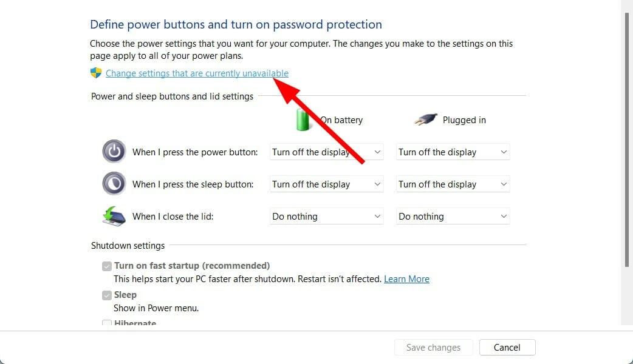Open Plugged in lid closing dropdown

pyautogui.click(x=453, y=216)
